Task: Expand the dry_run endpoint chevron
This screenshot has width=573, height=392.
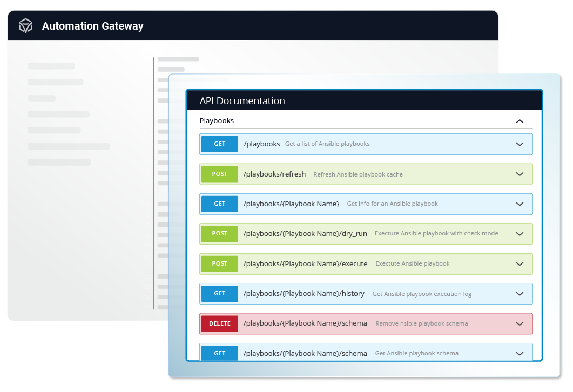Action: [520, 234]
